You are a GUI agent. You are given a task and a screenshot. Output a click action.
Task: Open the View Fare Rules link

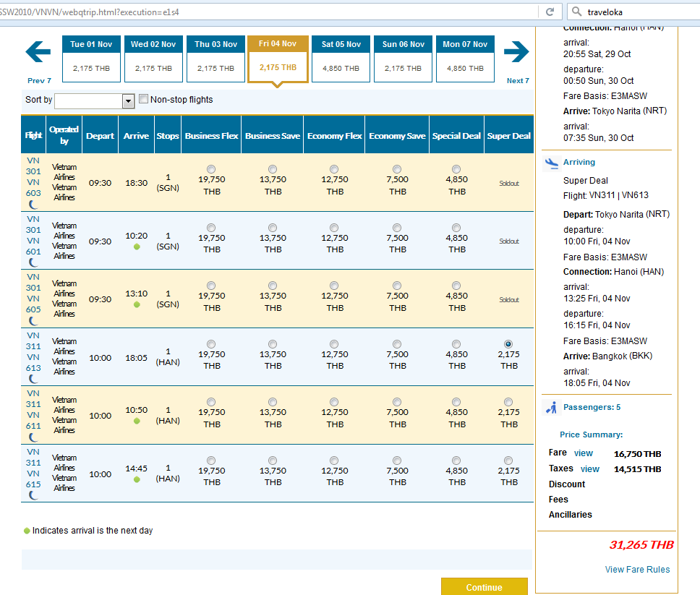(637, 570)
